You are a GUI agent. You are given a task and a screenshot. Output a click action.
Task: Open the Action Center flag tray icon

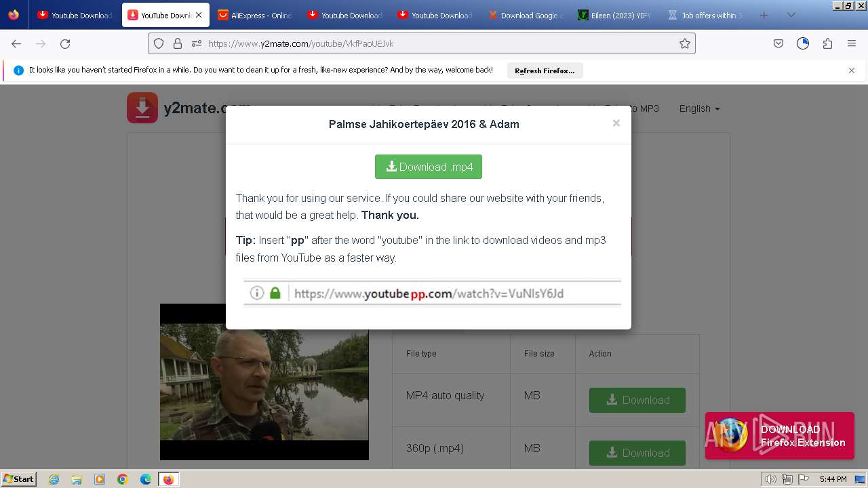tap(804, 479)
